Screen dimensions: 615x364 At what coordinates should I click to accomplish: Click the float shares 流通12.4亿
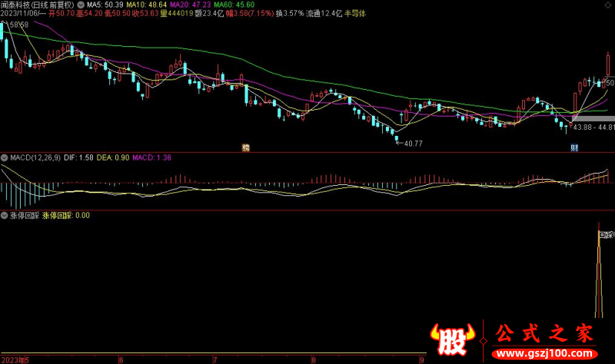click(x=324, y=13)
